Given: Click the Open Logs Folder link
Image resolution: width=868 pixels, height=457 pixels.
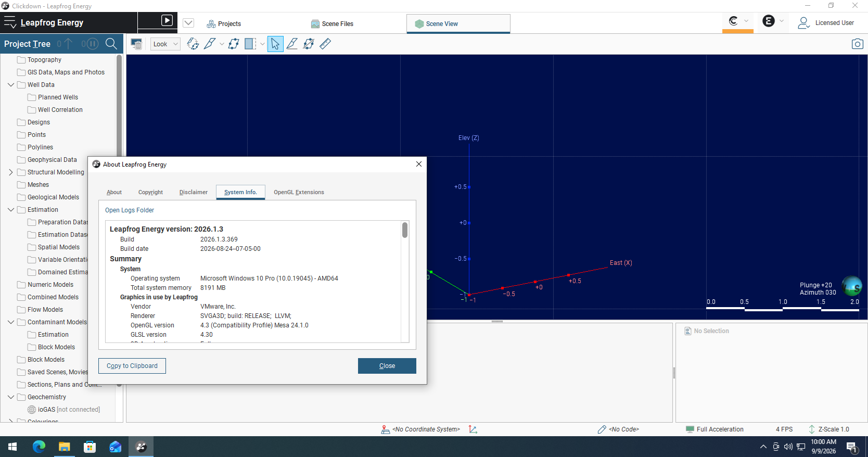Looking at the screenshot, I should [130, 210].
